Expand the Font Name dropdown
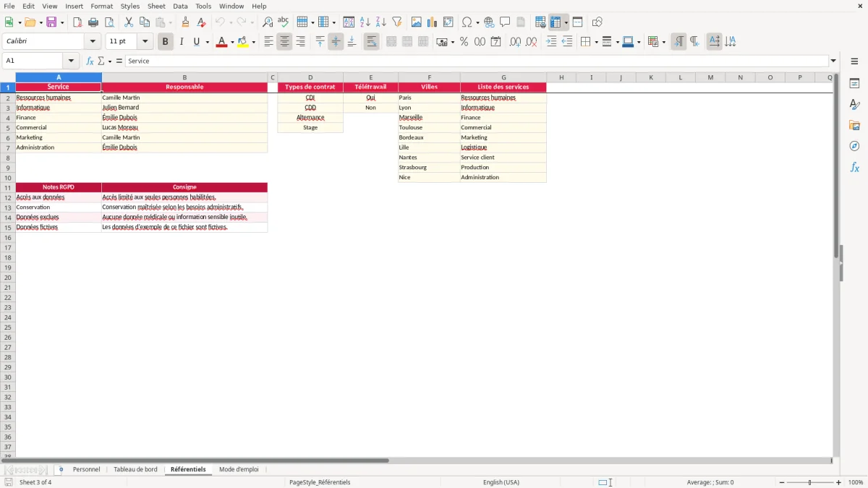Screen dimensions: 868x488 click(x=93, y=42)
